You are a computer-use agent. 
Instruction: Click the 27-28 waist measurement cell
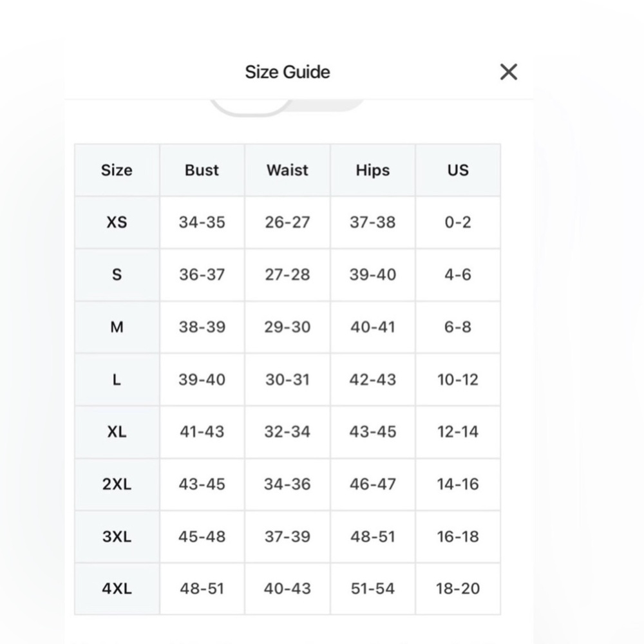(287, 274)
